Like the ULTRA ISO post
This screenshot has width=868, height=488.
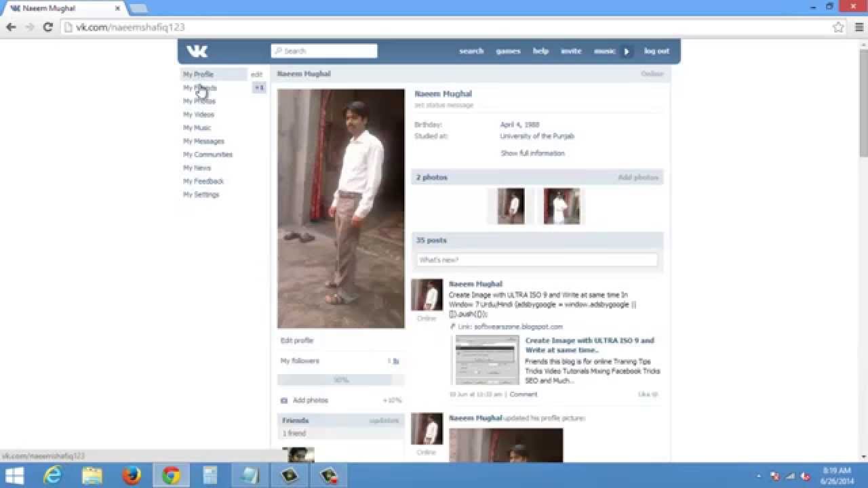[x=648, y=394]
